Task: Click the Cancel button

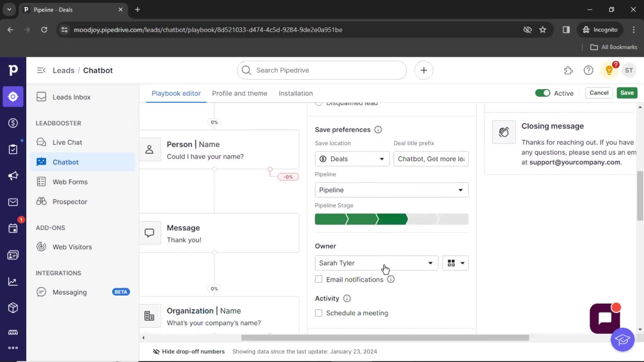Action: pyautogui.click(x=599, y=93)
